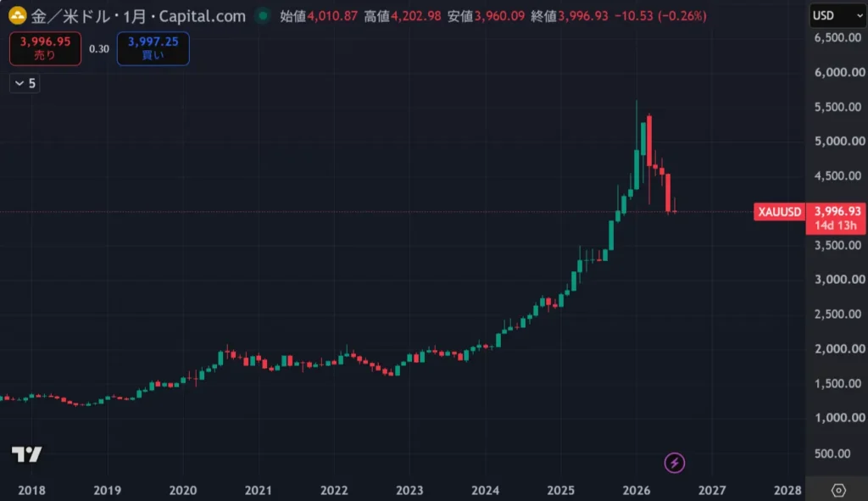This screenshot has width=868, height=501.
Task: Click the 3,996.95 sell button
Action: coord(46,48)
